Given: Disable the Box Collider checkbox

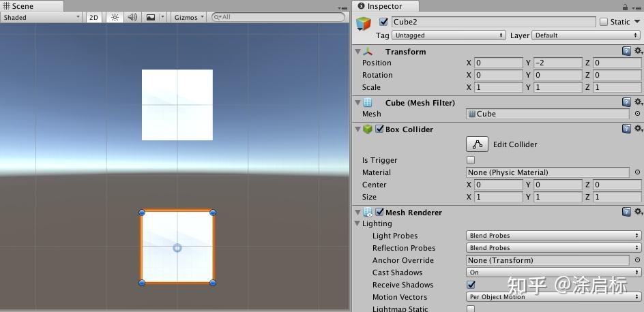Looking at the screenshot, I should coord(379,129).
